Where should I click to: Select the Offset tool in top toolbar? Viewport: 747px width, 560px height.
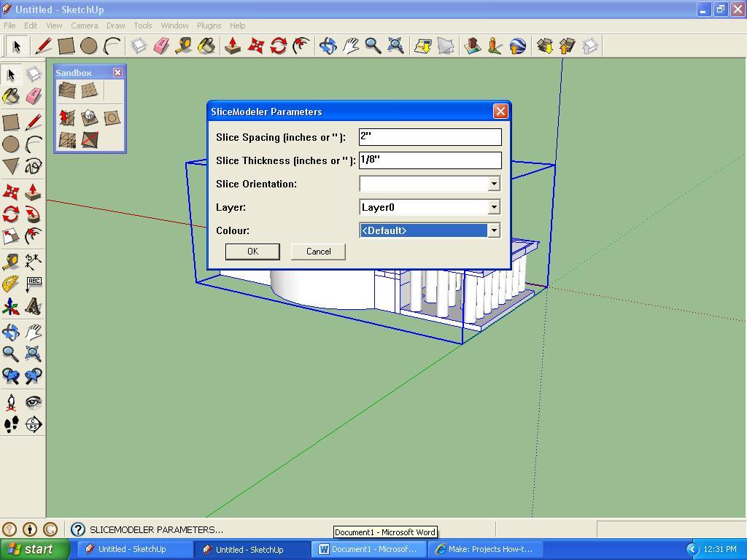pyautogui.click(x=301, y=46)
